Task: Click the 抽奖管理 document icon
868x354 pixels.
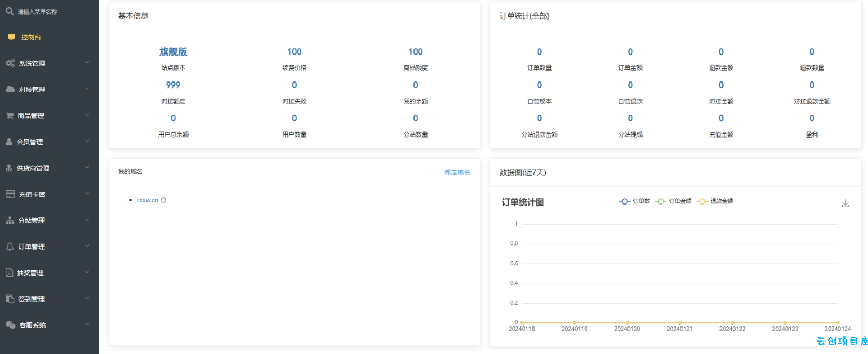Action: pos(9,273)
